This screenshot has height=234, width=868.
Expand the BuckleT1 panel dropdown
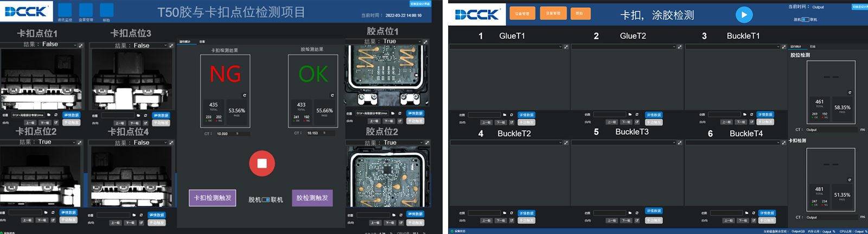pos(777,47)
